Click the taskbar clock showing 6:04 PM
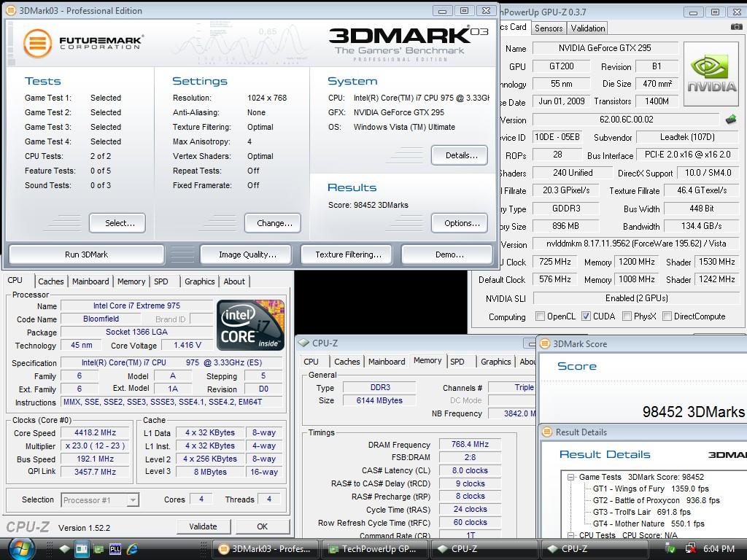Viewport: 747px width, 560px height. click(x=719, y=549)
